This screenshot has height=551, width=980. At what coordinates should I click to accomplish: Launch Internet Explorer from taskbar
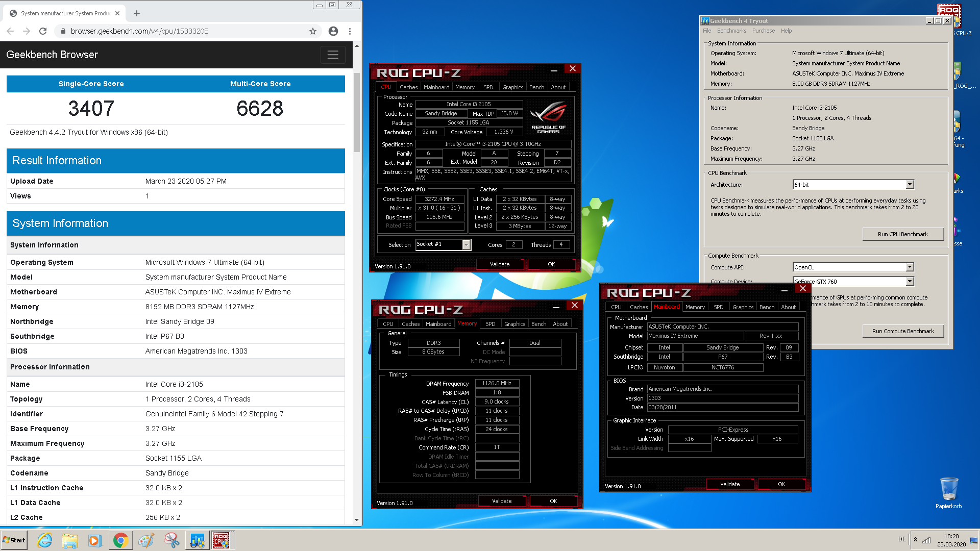(45, 540)
